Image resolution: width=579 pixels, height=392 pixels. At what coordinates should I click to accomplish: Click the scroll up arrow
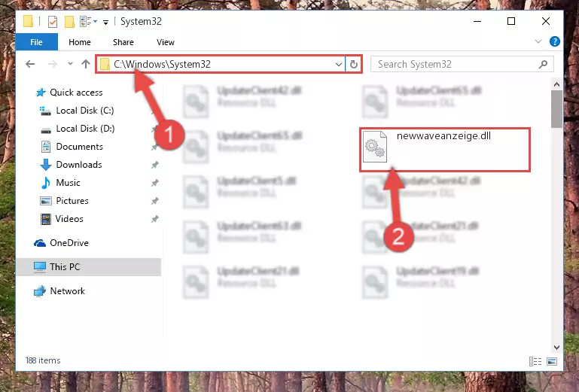556,84
